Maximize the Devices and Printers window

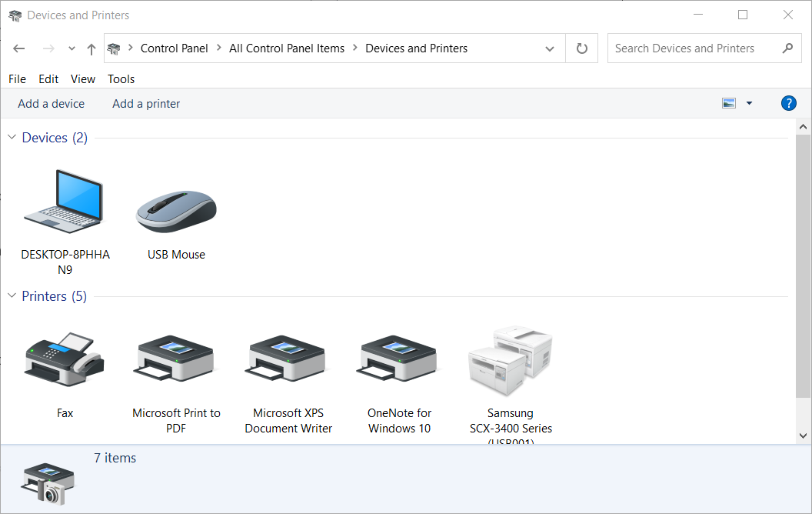743,15
